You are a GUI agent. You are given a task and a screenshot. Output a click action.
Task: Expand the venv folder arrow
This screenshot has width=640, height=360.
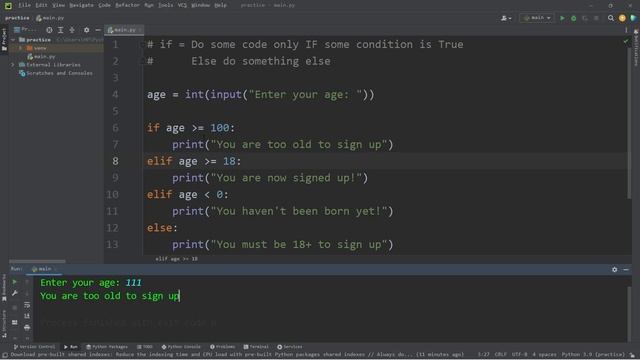[x=20, y=48]
